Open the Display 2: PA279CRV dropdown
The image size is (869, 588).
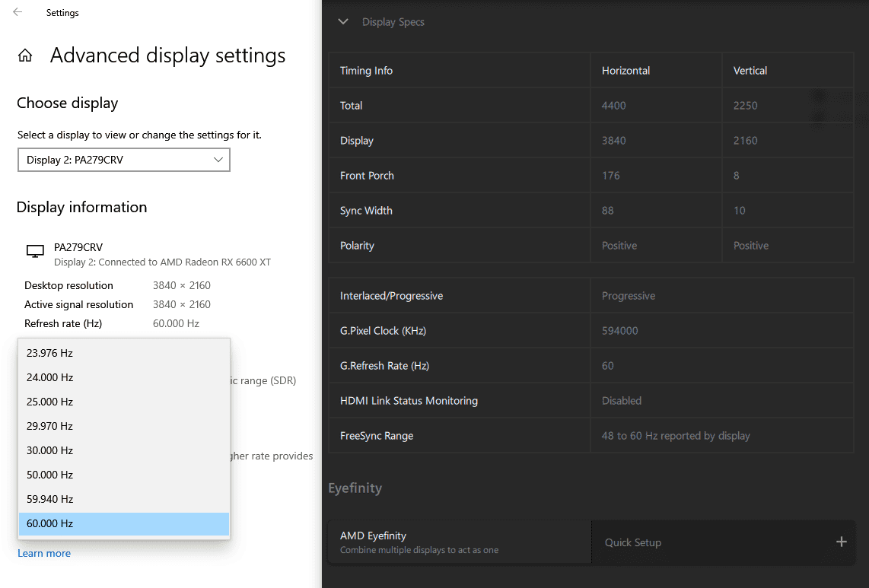click(x=124, y=160)
